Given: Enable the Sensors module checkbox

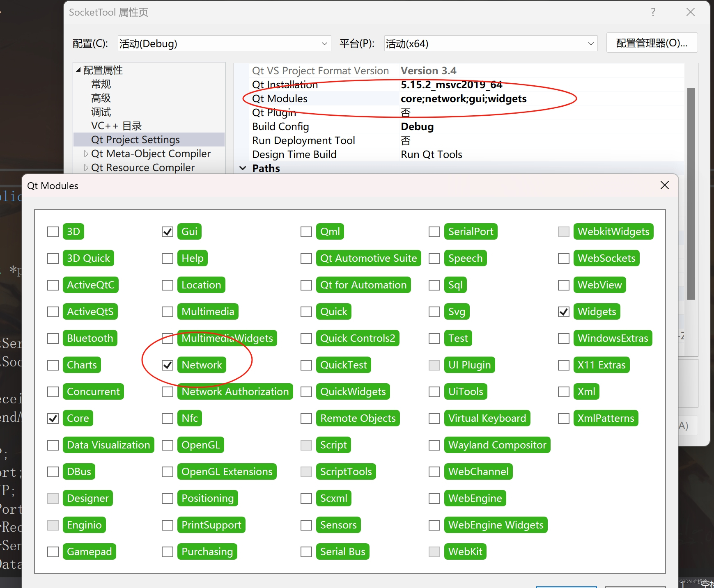Looking at the screenshot, I should [306, 525].
